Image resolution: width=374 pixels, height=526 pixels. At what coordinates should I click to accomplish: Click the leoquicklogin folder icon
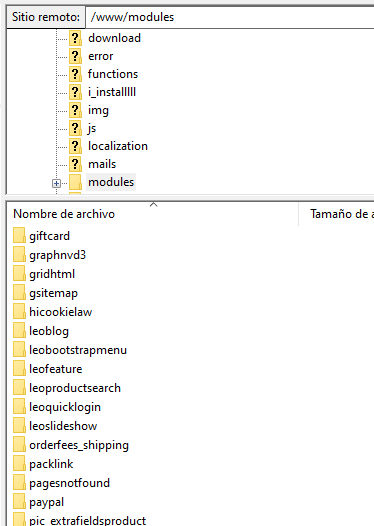pyautogui.click(x=19, y=406)
